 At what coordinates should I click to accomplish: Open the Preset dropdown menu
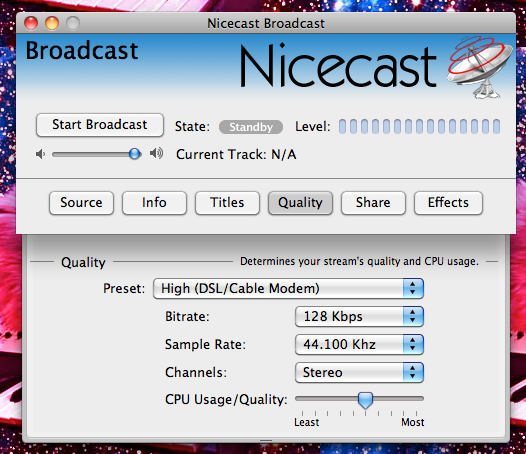(x=288, y=288)
